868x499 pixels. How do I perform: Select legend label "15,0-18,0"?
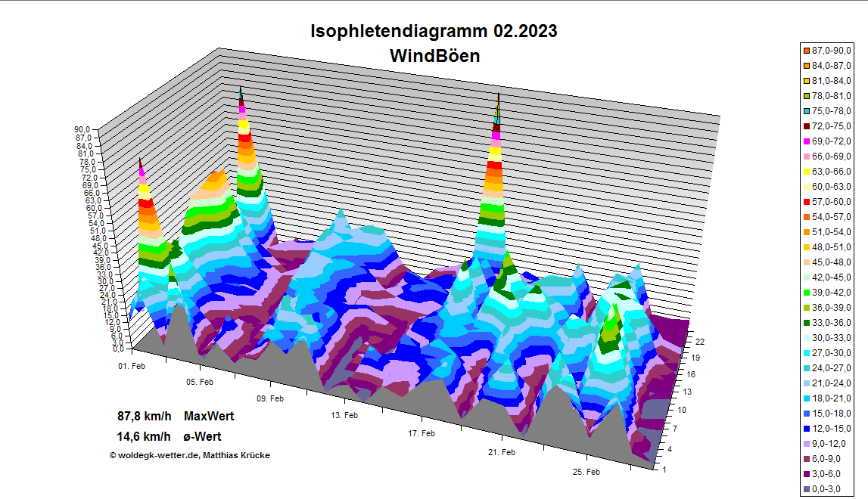(x=832, y=414)
